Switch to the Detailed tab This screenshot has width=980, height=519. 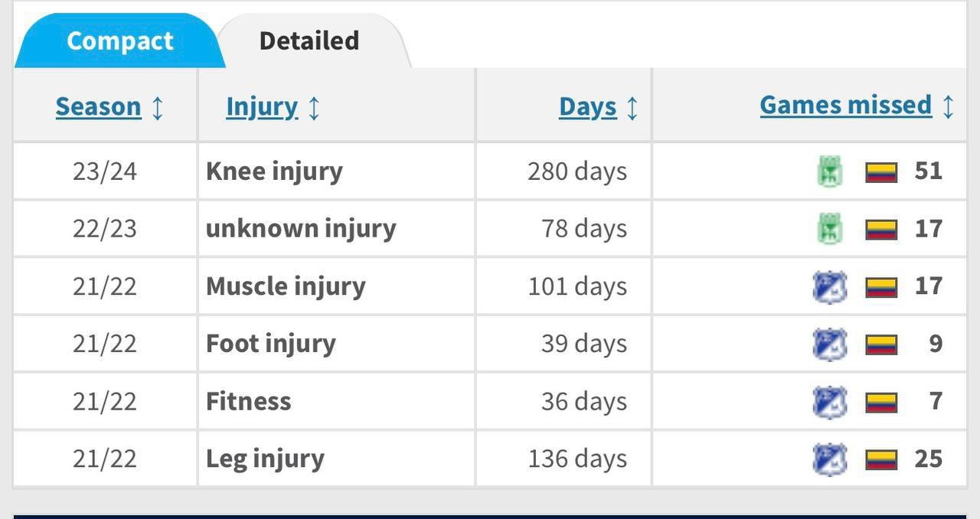click(309, 41)
